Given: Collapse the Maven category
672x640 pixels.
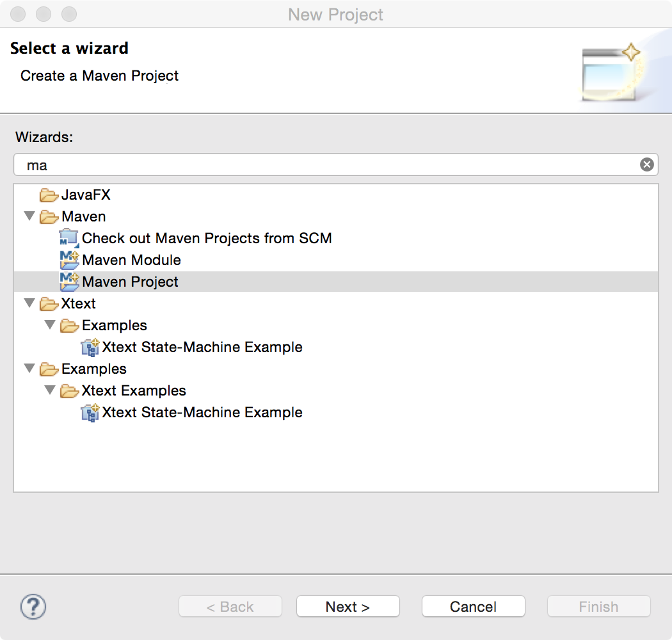Looking at the screenshot, I should (29, 216).
